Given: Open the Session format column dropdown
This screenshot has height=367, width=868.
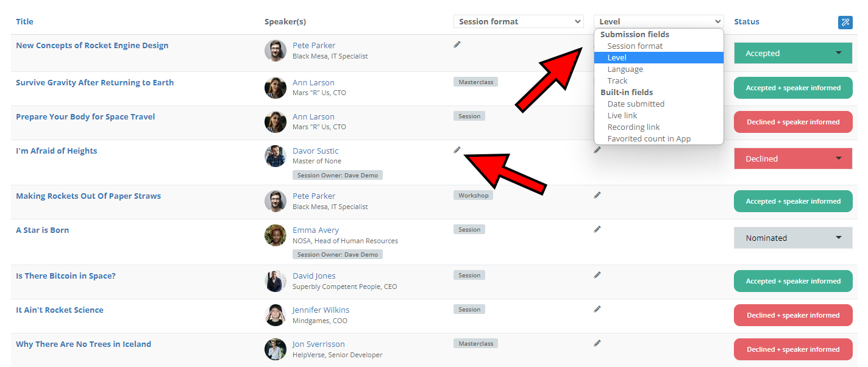Looking at the screenshot, I should pyautogui.click(x=518, y=22).
